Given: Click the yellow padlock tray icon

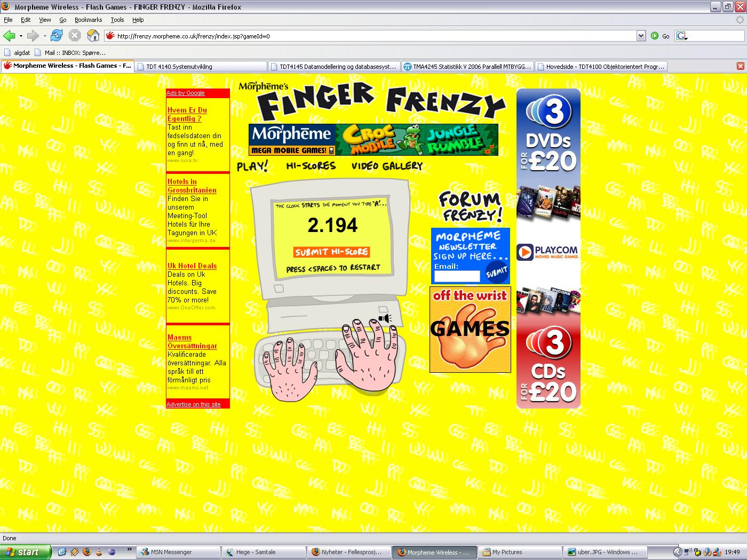Looking at the screenshot, I should pos(697,552).
